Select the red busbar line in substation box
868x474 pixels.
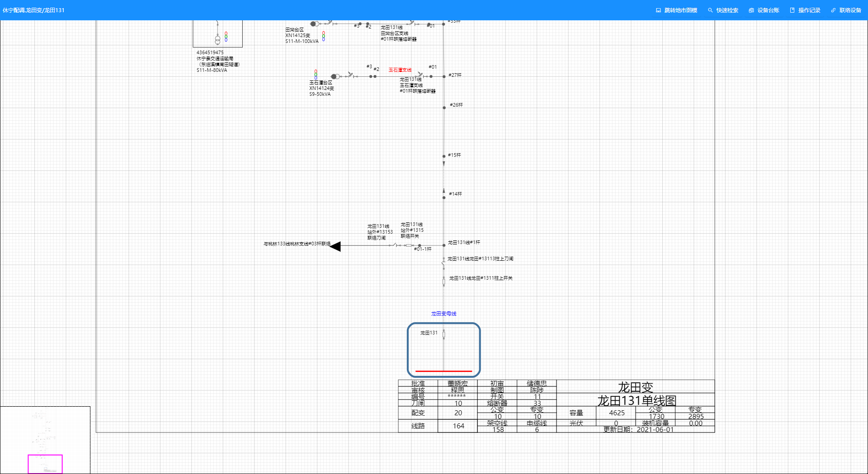[443, 371]
